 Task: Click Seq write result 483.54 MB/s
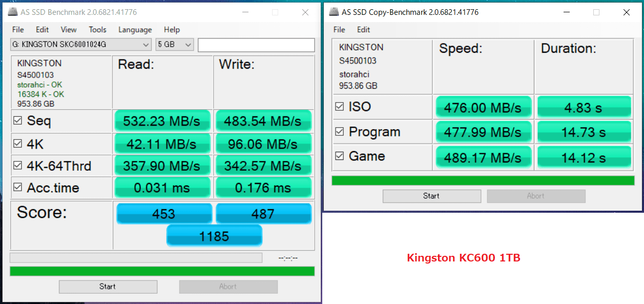(263, 121)
